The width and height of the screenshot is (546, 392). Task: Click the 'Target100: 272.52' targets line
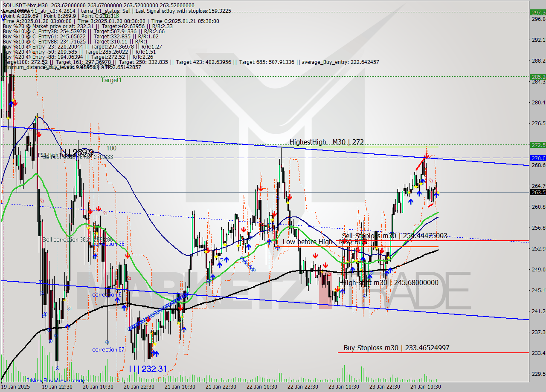click(191, 62)
